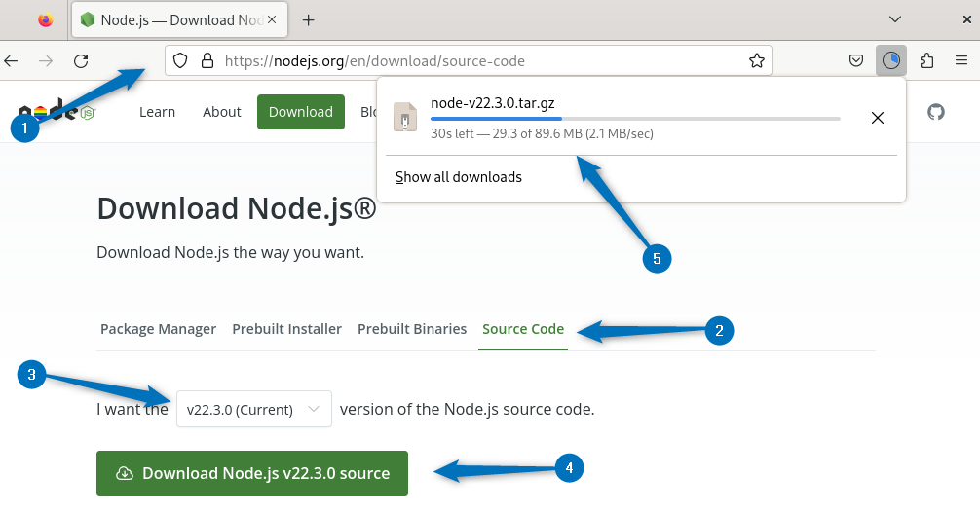Bookmark this page with the star icon

(x=756, y=61)
